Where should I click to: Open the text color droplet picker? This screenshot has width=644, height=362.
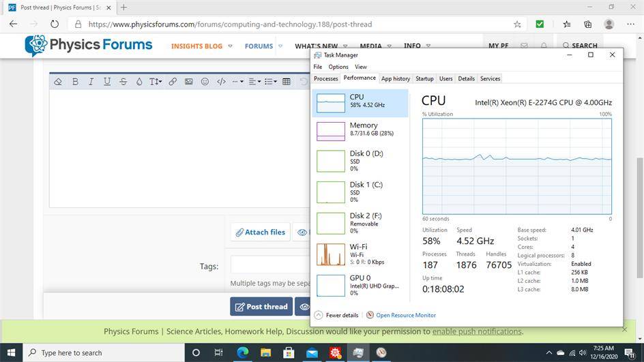[139, 82]
